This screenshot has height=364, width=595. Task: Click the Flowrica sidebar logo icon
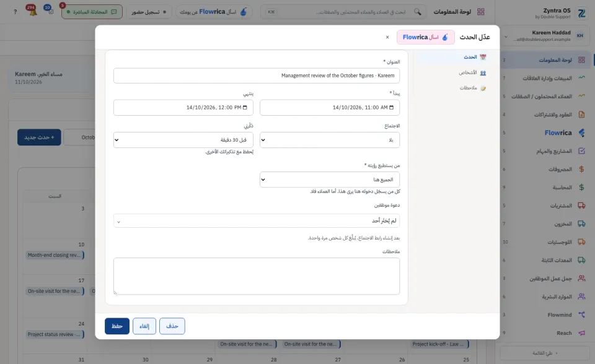581,132
